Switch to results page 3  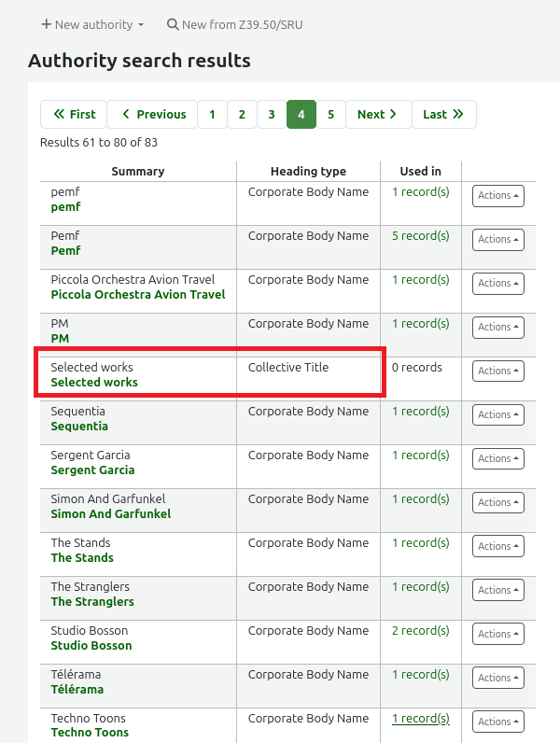click(x=272, y=114)
